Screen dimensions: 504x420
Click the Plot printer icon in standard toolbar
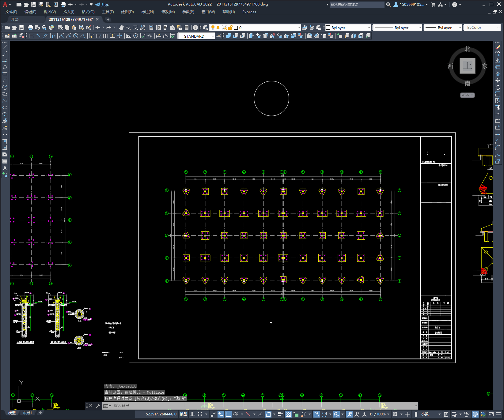tap(30, 28)
